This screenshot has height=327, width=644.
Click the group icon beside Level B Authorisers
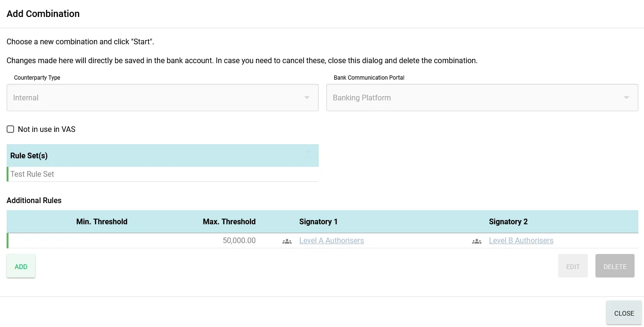coord(477,241)
